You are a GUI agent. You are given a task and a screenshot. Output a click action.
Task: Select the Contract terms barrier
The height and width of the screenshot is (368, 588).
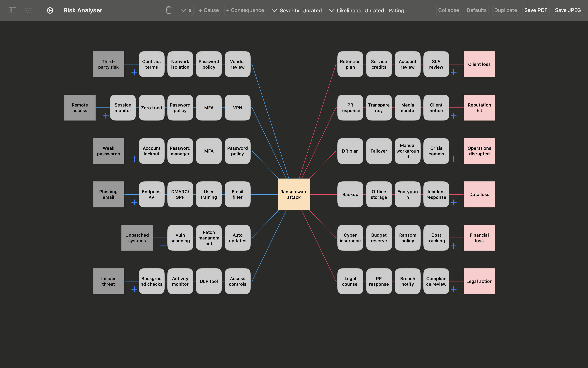(x=151, y=64)
